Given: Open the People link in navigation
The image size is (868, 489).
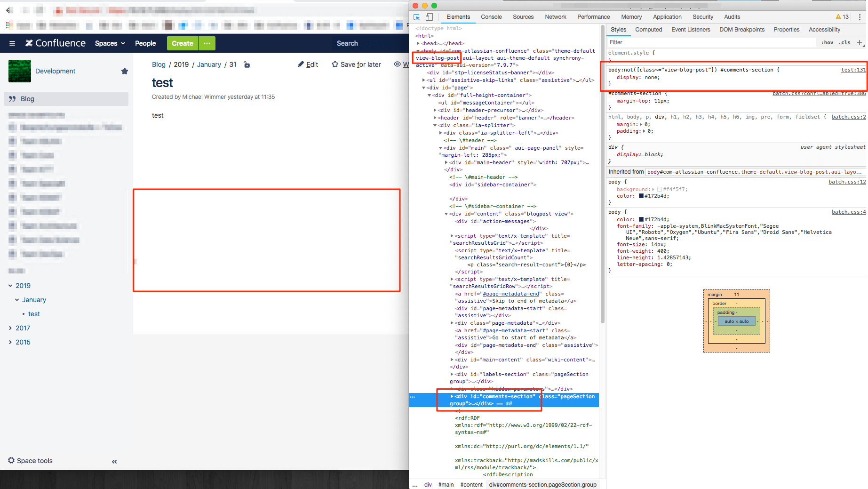Looking at the screenshot, I should point(145,43).
